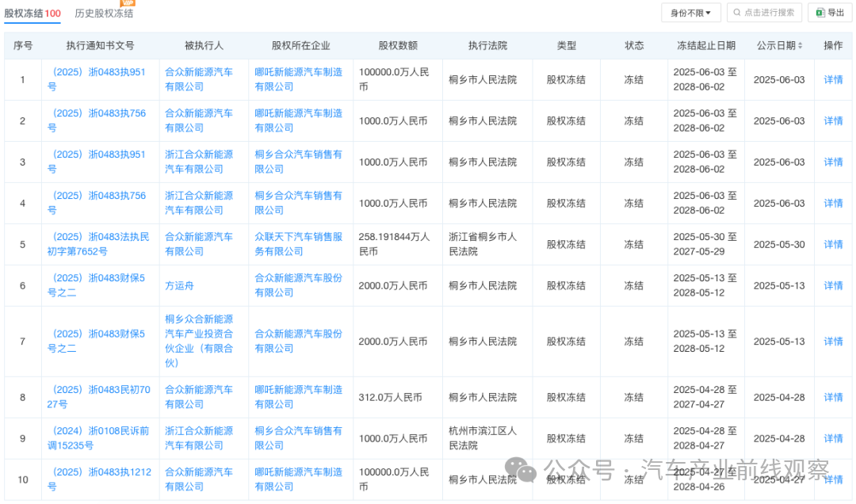The width and height of the screenshot is (856, 504).
Task: Open 浙江合众新能源汽车有限公司 in row 9
Action: coord(199,438)
